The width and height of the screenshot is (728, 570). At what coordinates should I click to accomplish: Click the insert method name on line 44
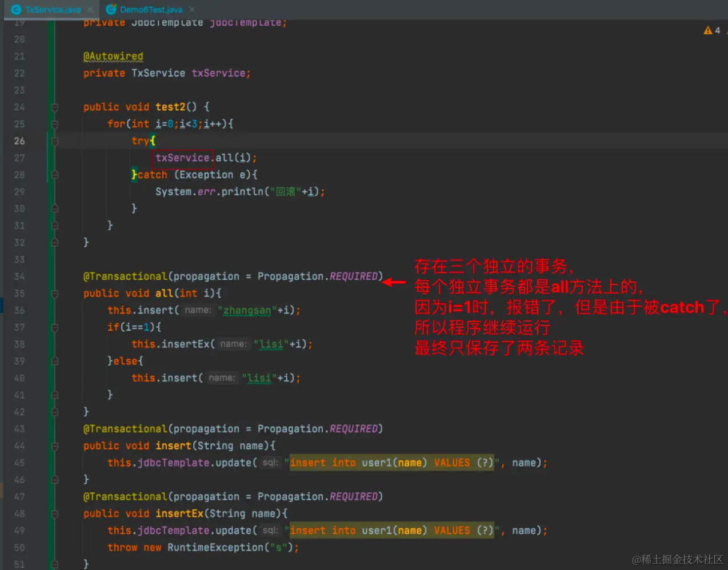(173, 445)
